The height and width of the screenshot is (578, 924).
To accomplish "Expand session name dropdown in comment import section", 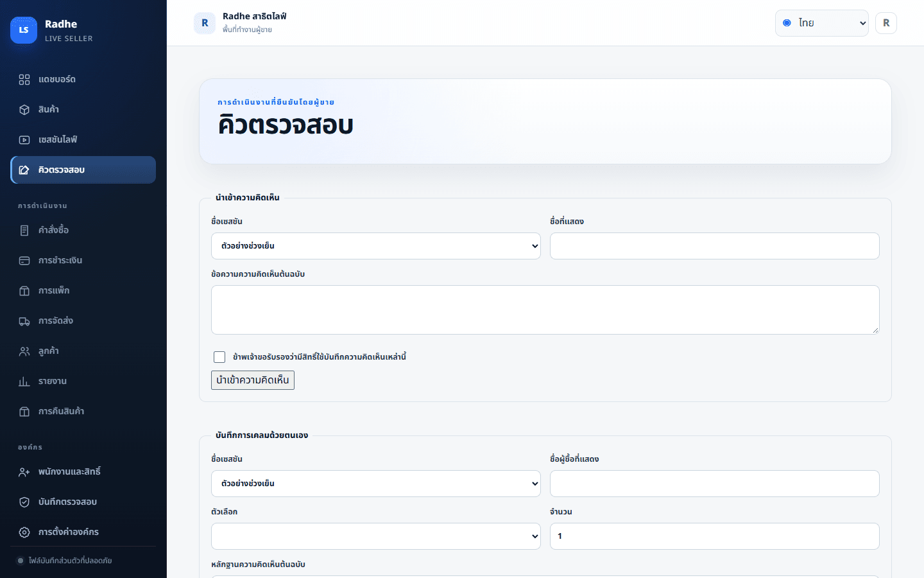I will coord(376,246).
